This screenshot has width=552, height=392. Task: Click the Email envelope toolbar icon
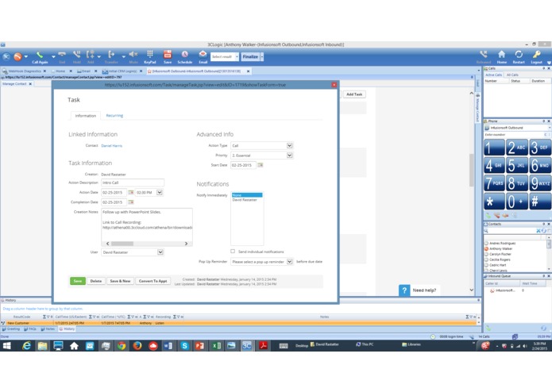[x=203, y=55]
